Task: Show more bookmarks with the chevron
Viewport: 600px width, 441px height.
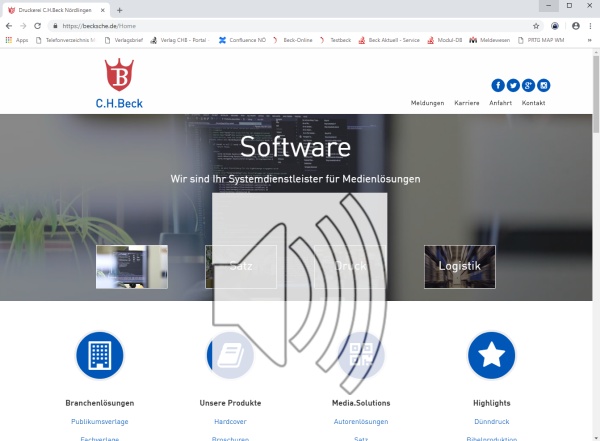Action: pyautogui.click(x=589, y=40)
